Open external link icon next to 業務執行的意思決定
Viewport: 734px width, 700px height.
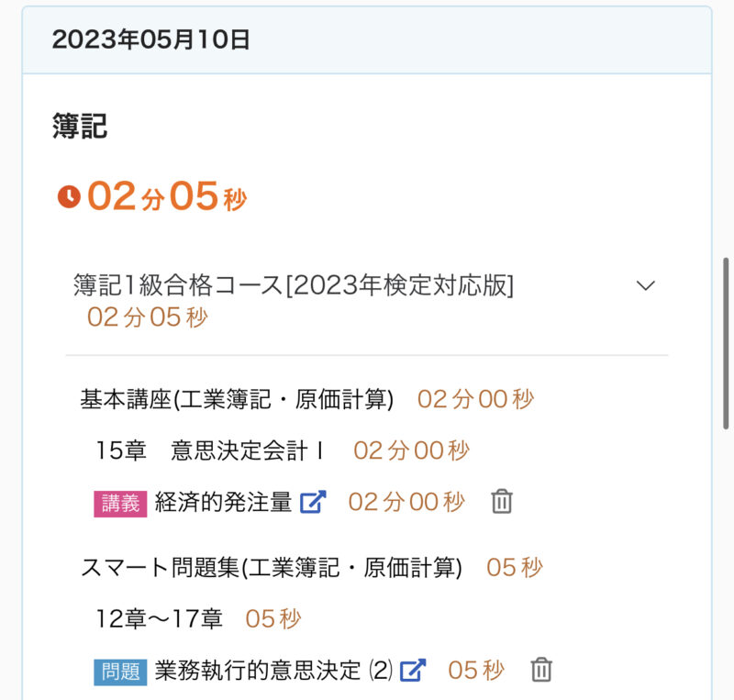(414, 671)
